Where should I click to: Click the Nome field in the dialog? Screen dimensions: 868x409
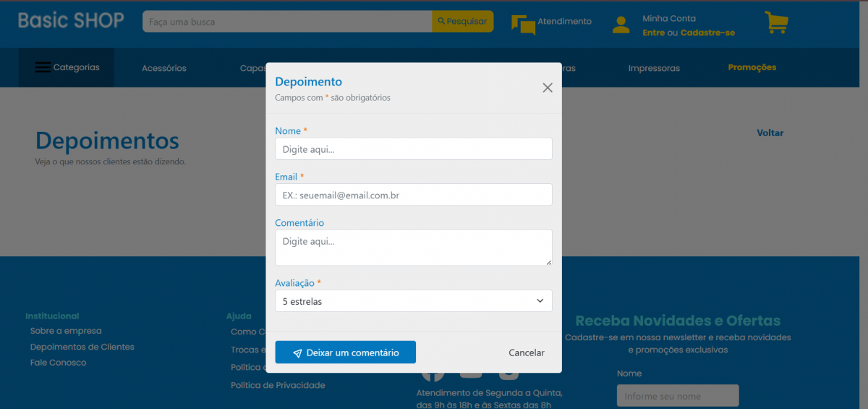tap(413, 149)
